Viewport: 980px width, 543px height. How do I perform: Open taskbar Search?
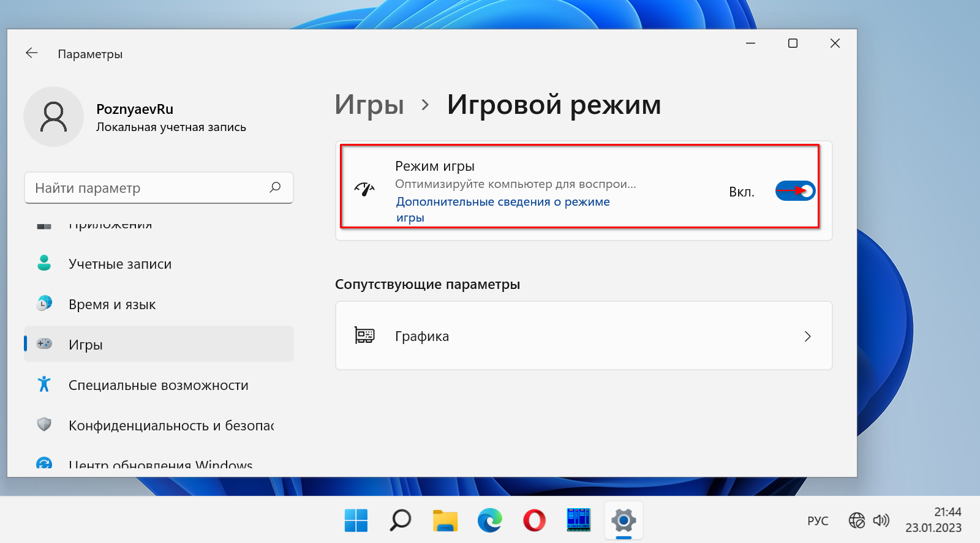point(401,520)
